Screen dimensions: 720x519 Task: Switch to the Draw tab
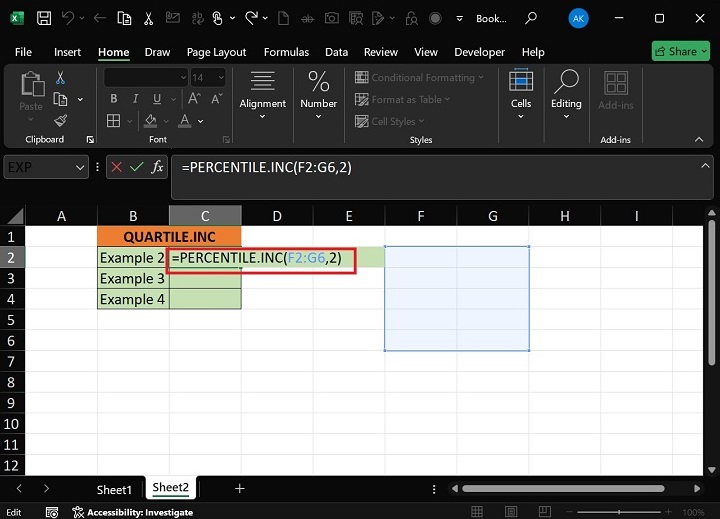[x=158, y=52]
